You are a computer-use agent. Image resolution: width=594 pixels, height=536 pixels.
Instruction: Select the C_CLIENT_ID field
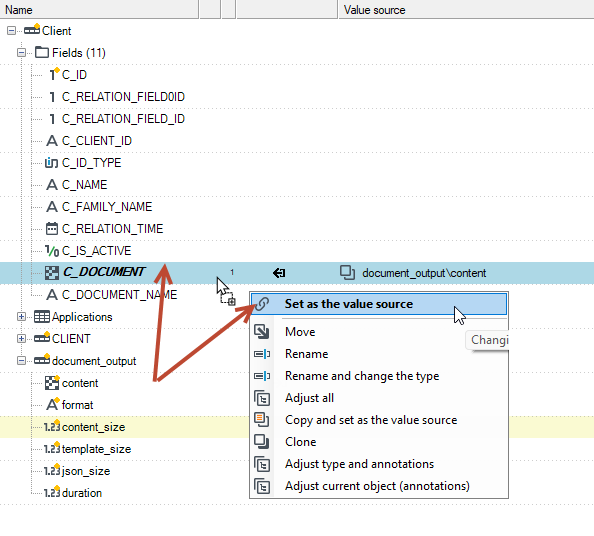click(97, 141)
